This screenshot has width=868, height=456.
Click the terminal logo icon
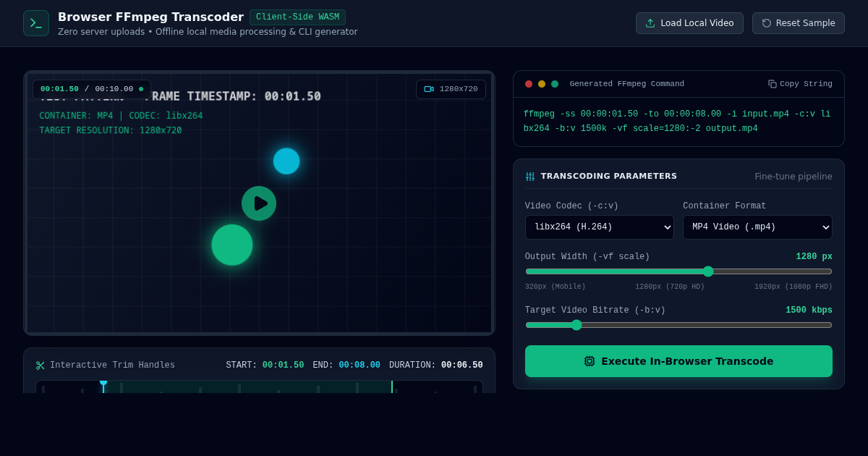pos(36,23)
